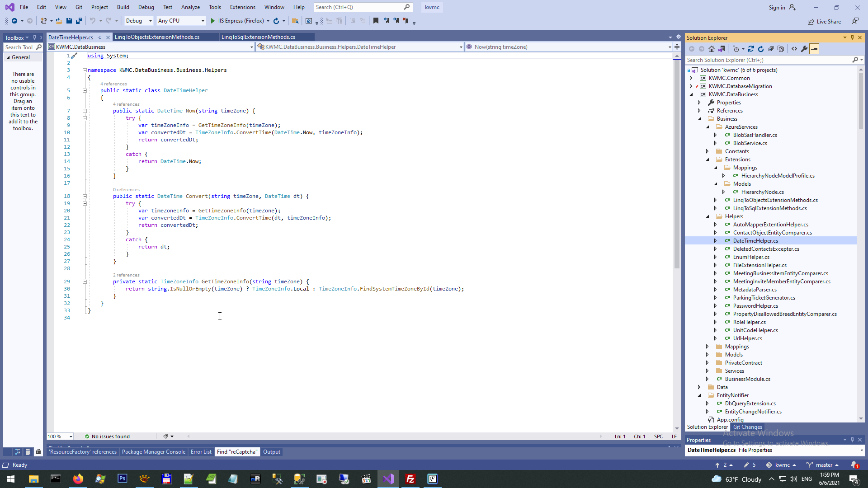Toggle pin on DateTimeHelper.cs tab
This screenshot has height=488, width=868.
click(x=100, y=38)
